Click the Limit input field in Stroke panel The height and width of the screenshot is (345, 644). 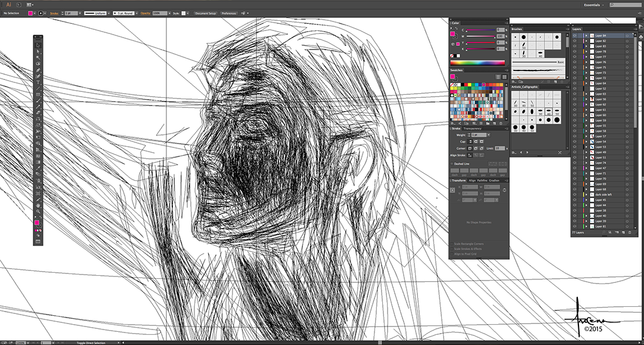pos(500,148)
